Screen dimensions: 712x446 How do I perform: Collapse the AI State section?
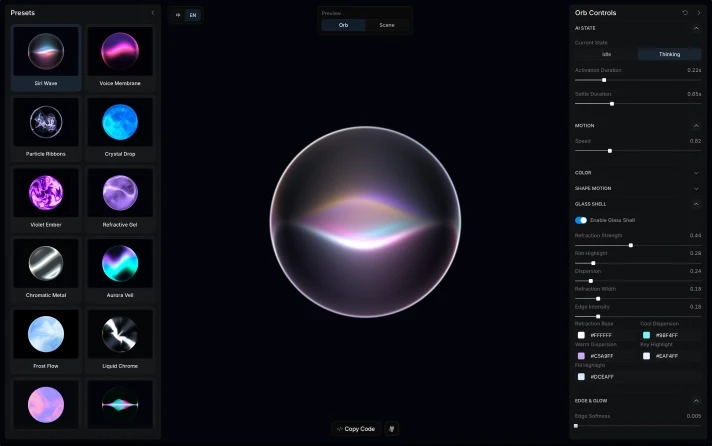696,28
